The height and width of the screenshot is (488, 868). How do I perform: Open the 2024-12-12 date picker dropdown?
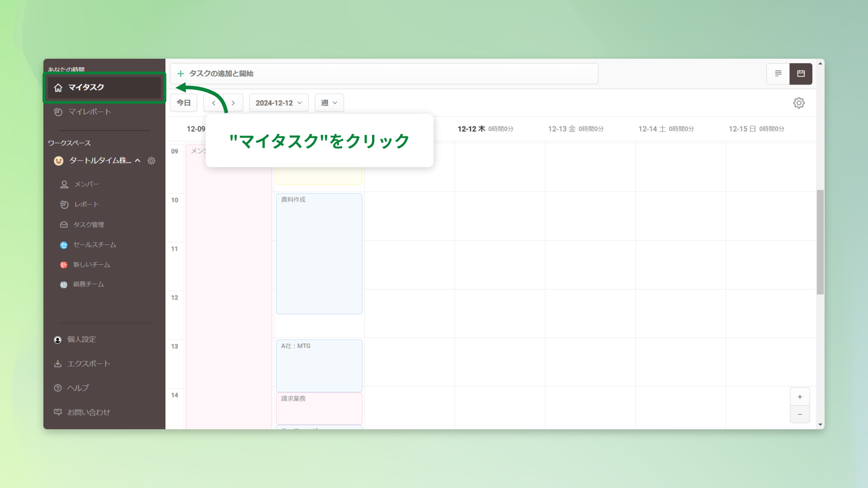278,103
